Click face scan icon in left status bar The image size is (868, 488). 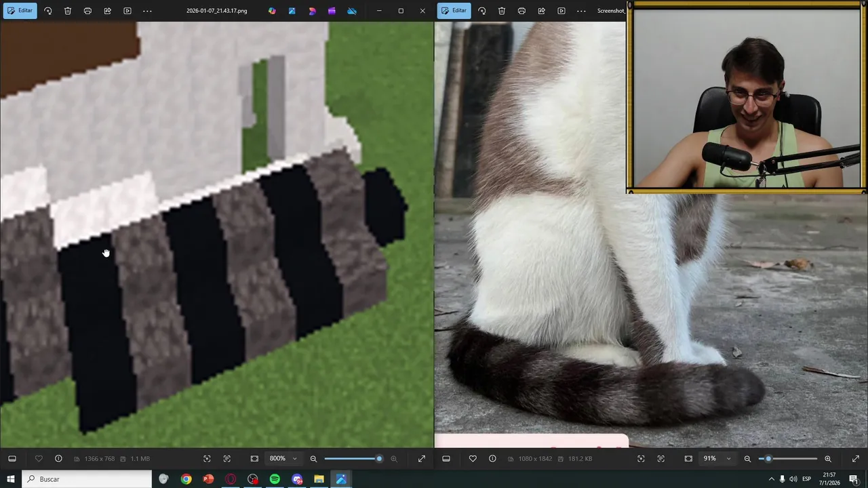click(x=207, y=459)
